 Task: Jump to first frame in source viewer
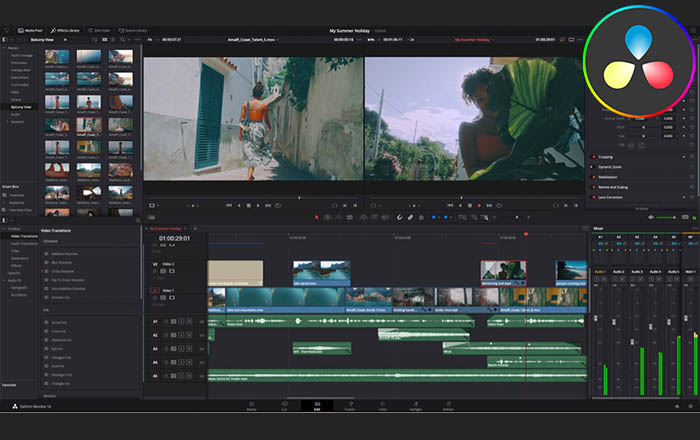[x=229, y=205]
